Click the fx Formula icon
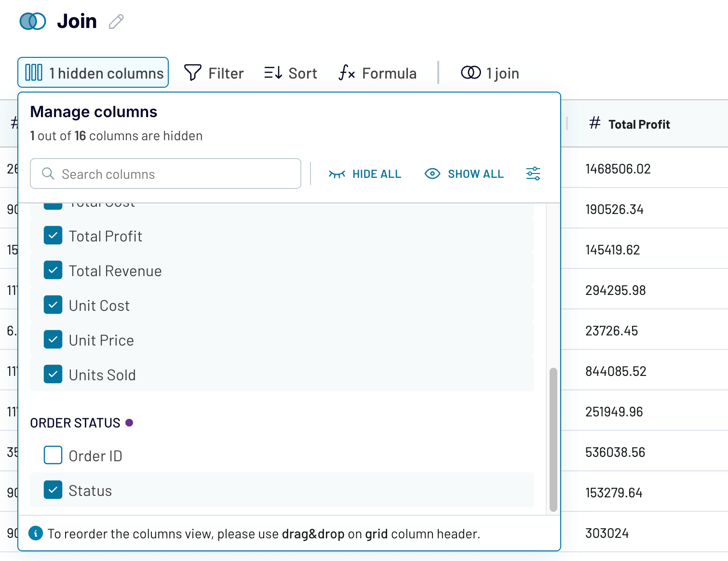Image resolution: width=728 pixels, height=561 pixels. click(x=347, y=73)
